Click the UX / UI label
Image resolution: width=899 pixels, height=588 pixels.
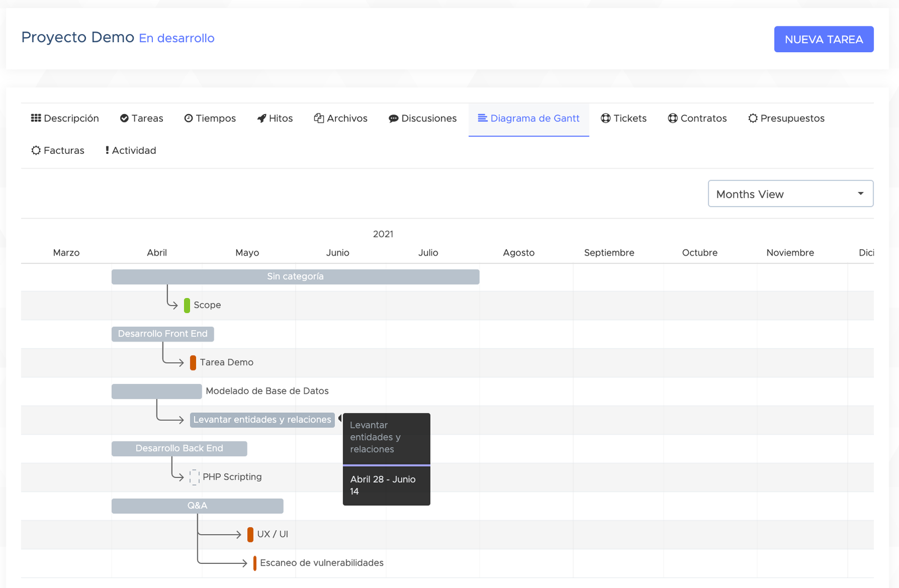[273, 534]
